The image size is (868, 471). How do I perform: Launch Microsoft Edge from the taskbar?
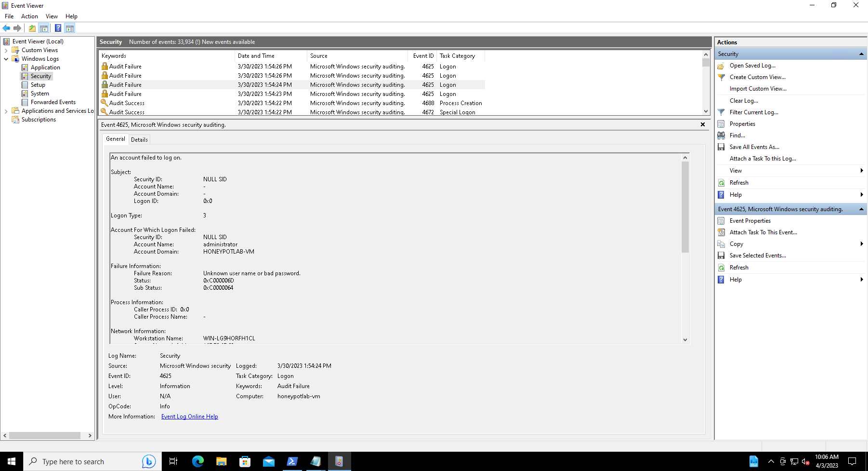(197, 461)
